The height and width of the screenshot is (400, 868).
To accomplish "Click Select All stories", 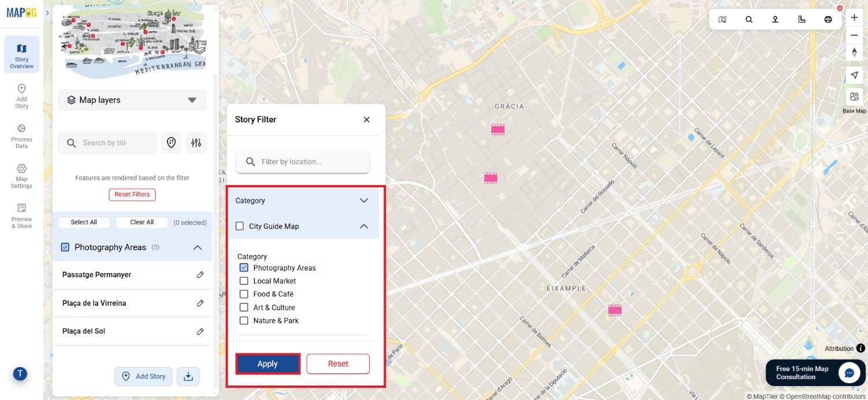I will click(84, 223).
